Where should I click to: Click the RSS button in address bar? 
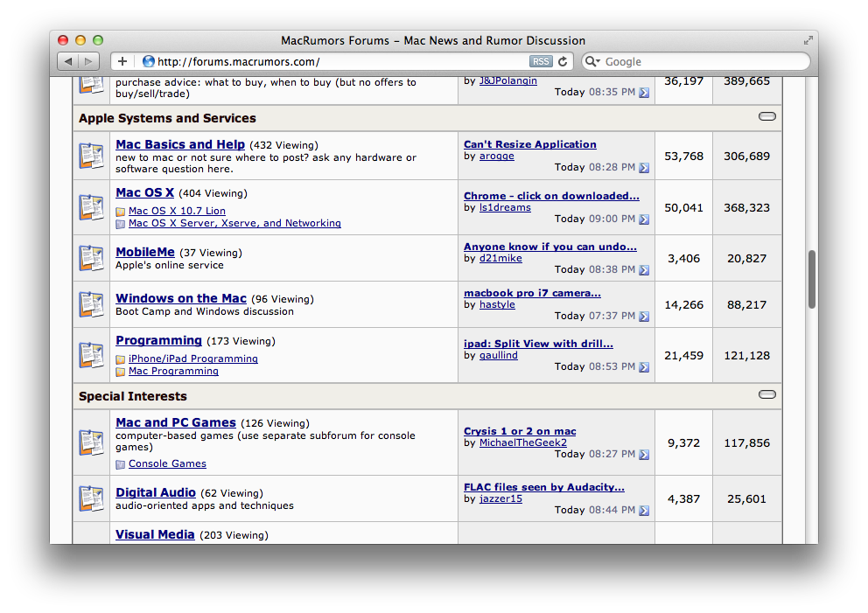pyautogui.click(x=541, y=61)
